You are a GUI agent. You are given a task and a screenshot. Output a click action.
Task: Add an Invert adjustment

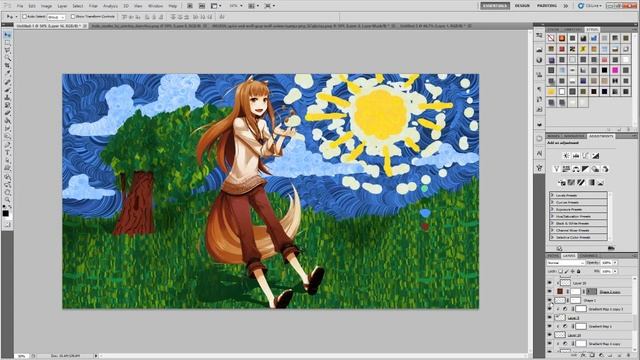(x=562, y=182)
